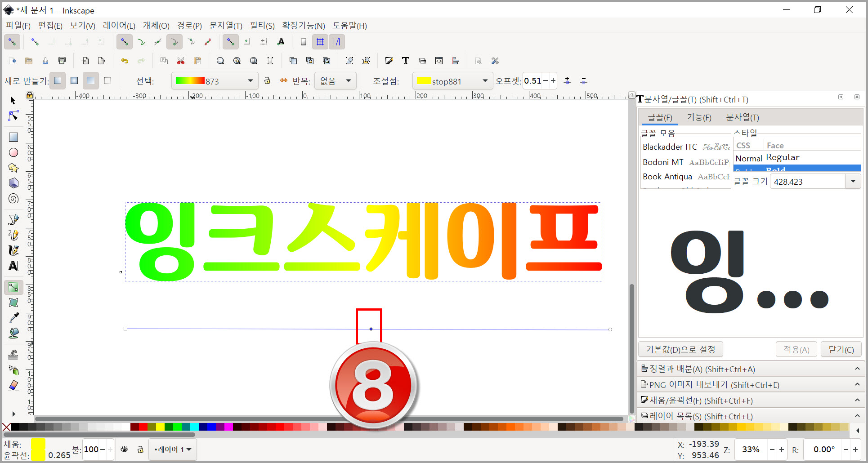Choose the Normal Regular font style
The height and width of the screenshot is (463, 868).
797,158
